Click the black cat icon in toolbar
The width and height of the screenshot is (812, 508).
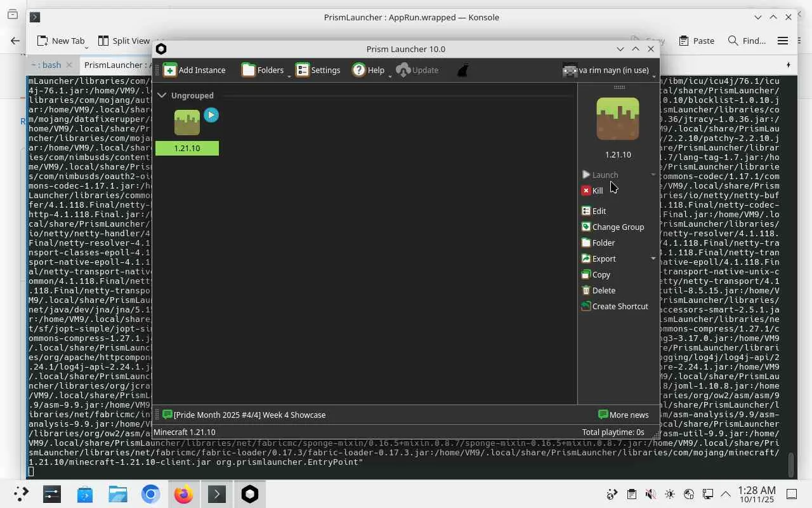463,70
